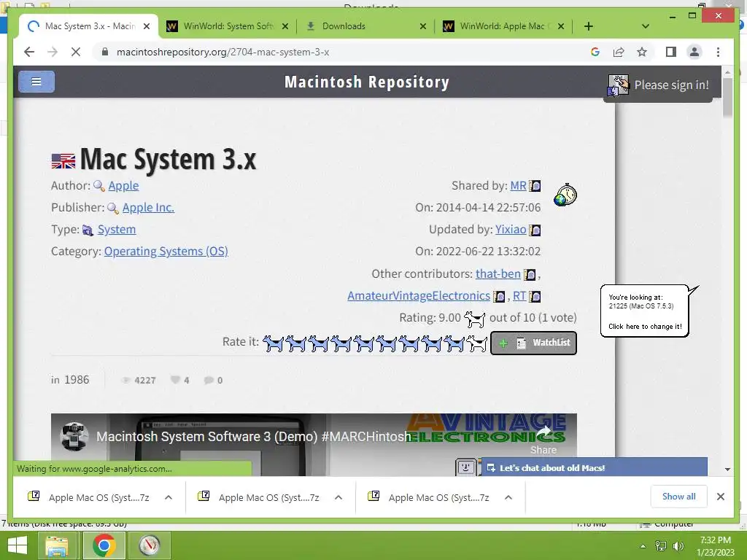This screenshot has height=560, width=747.
Task: Open File Explorer from the taskbar
Action: [x=57, y=545]
